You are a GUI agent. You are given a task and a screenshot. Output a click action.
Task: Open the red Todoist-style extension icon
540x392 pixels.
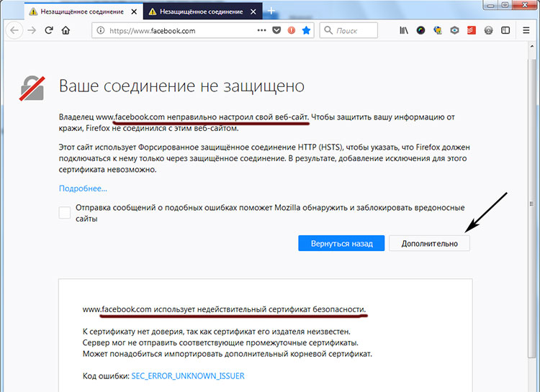[x=472, y=31]
